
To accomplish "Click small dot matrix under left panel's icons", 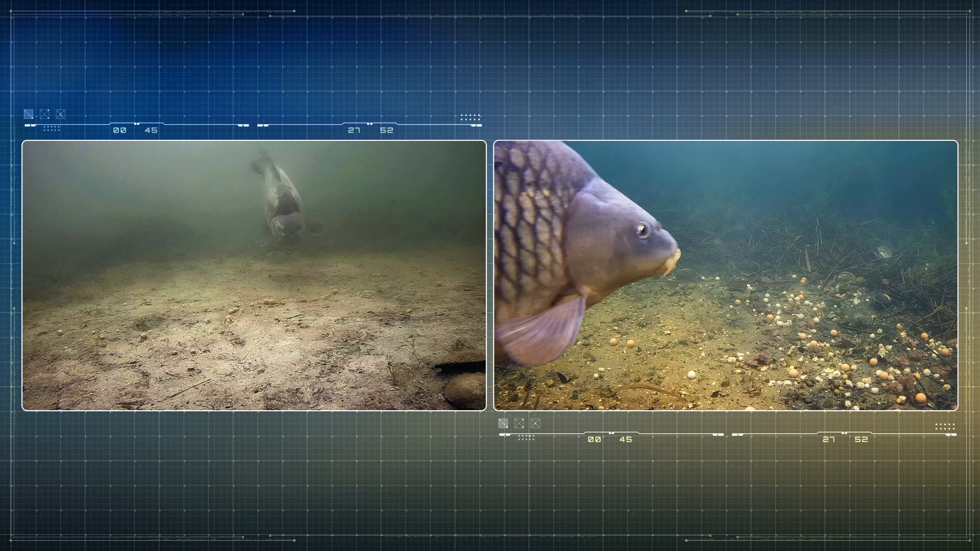I will [x=52, y=129].
